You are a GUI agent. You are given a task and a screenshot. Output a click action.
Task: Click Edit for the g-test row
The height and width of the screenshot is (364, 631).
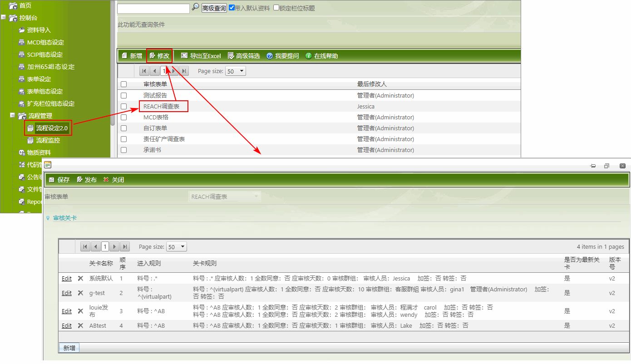click(67, 293)
